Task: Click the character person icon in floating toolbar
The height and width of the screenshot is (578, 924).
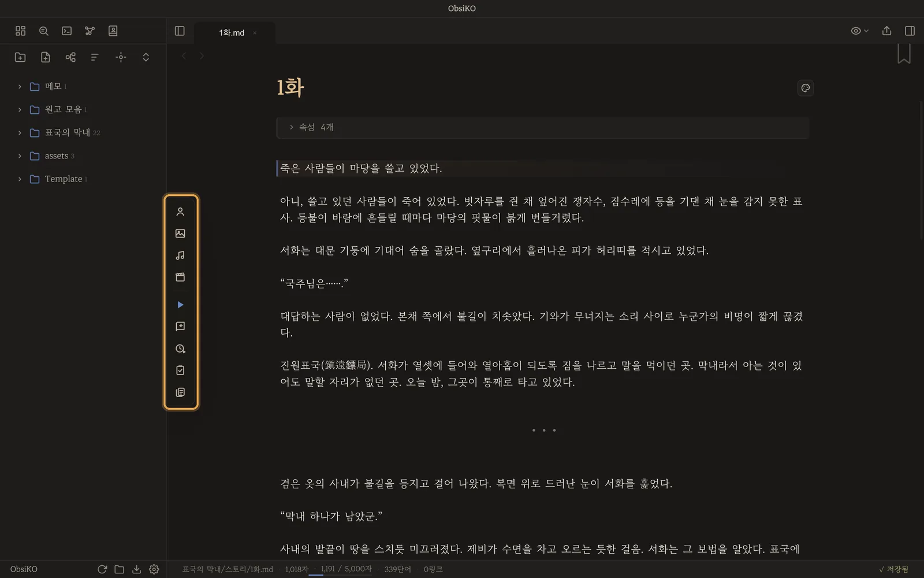Action: pyautogui.click(x=180, y=212)
